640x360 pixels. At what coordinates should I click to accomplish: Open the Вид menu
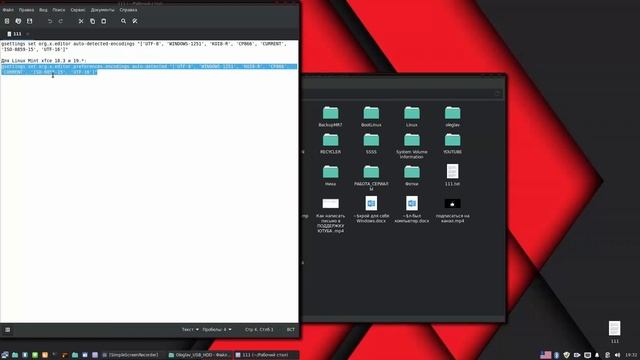pyautogui.click(x=43, y=10)
